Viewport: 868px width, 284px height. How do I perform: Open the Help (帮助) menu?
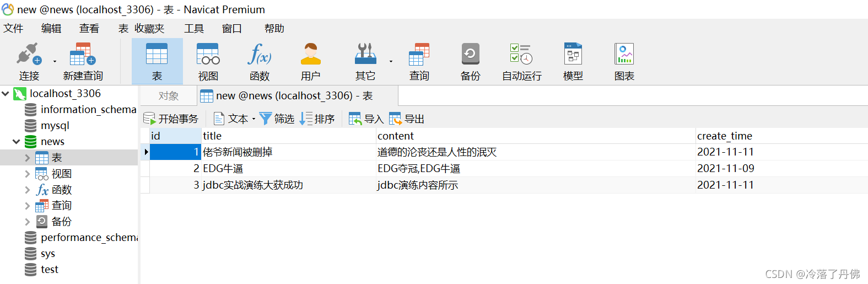coord(274,29)
